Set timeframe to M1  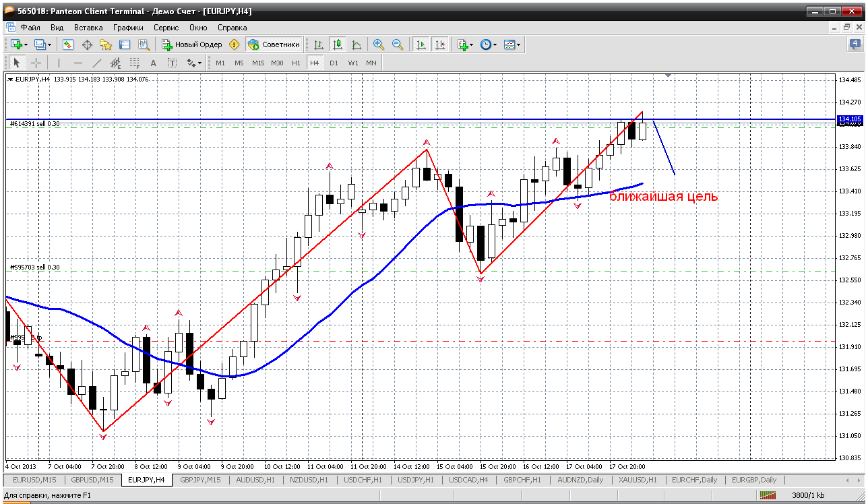pyautogui.click(x=220, y=63)
